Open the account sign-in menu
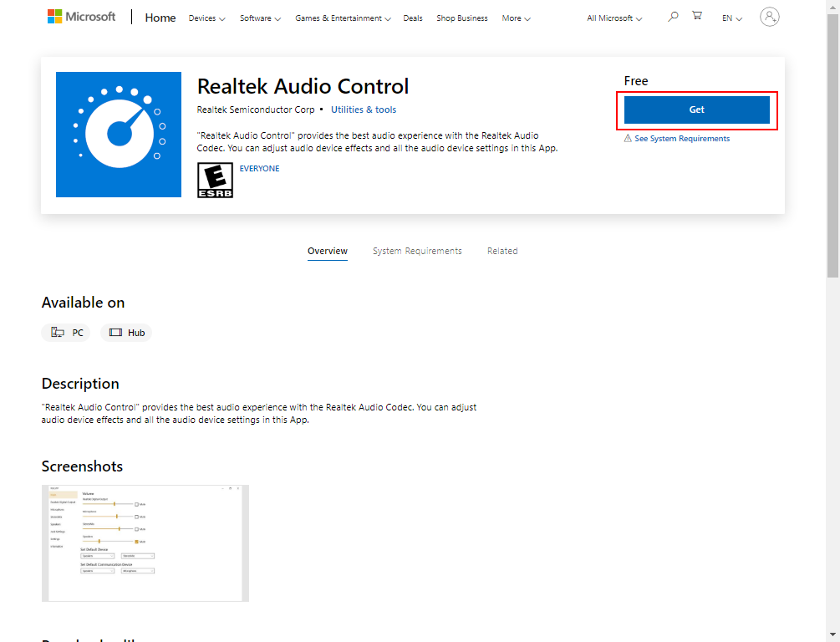This screenshot has width=840, height=642. (x=770, y=17)
